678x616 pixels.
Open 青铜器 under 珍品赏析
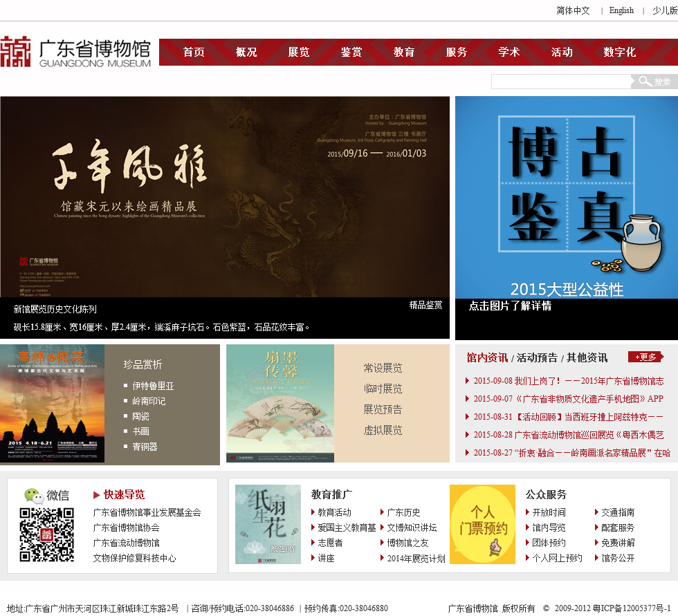click(x=145, y=447)
